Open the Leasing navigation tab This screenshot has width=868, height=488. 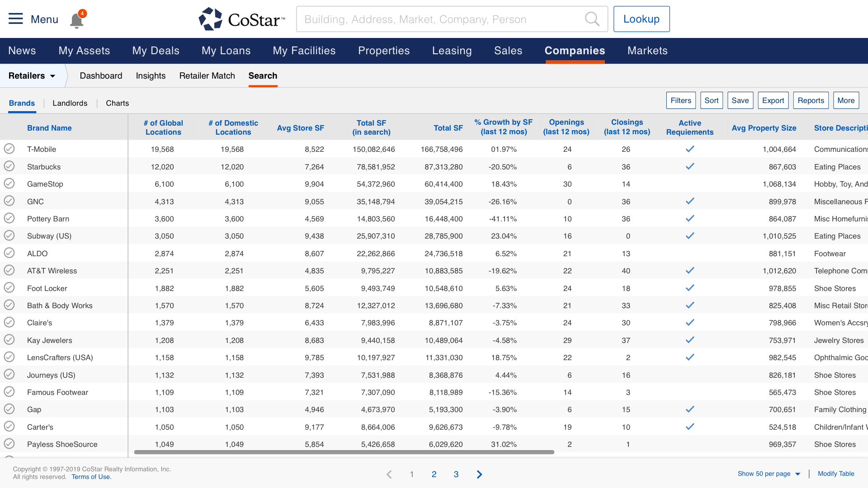point(452,51)
